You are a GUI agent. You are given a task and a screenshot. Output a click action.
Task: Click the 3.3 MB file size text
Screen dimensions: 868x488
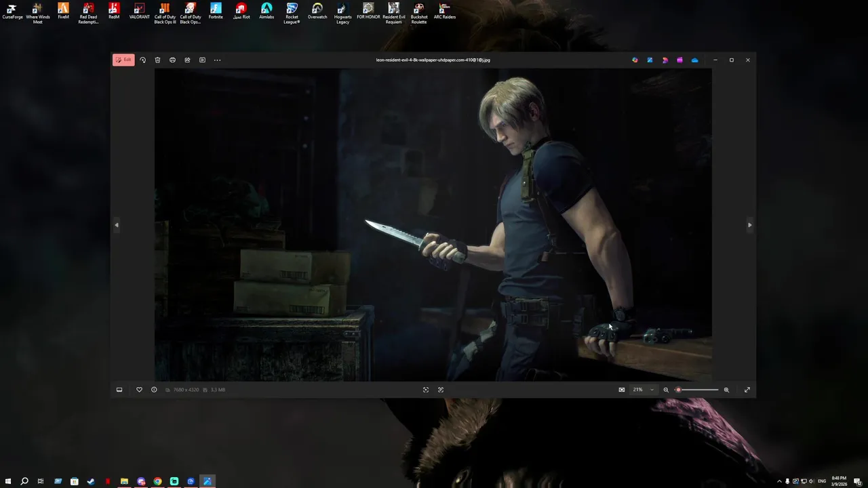[x=218, y=390]
